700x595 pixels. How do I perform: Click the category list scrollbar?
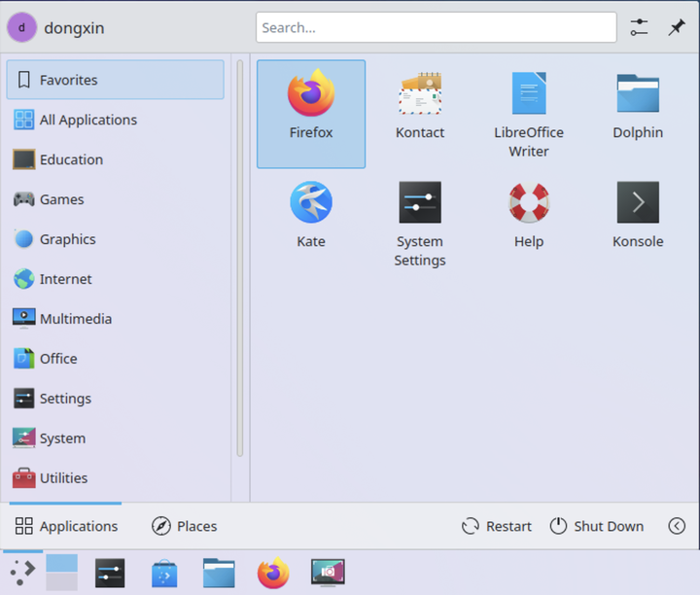coord(240,259)
